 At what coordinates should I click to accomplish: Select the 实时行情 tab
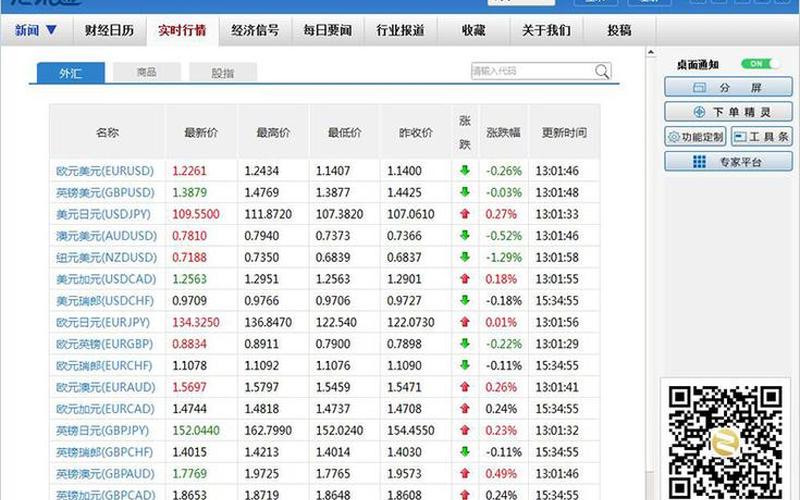pyautogui.click(x=182, y=31)
